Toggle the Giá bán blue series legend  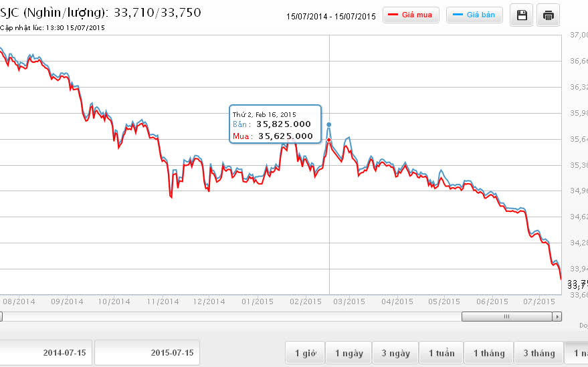click(474, 15)
